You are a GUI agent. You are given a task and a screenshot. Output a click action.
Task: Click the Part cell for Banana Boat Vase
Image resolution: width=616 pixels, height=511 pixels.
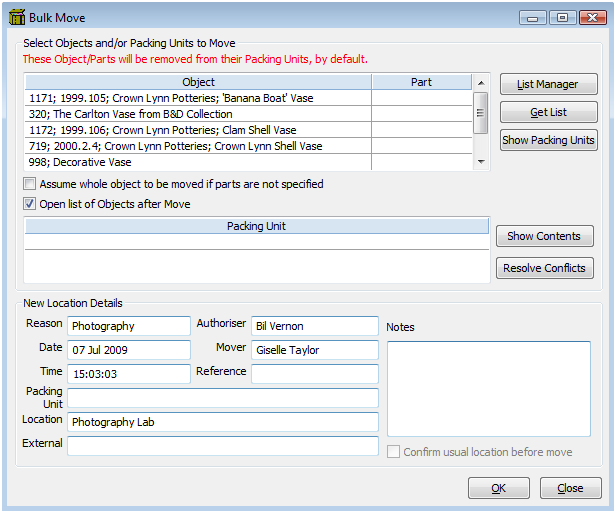(x=422, y=98)
